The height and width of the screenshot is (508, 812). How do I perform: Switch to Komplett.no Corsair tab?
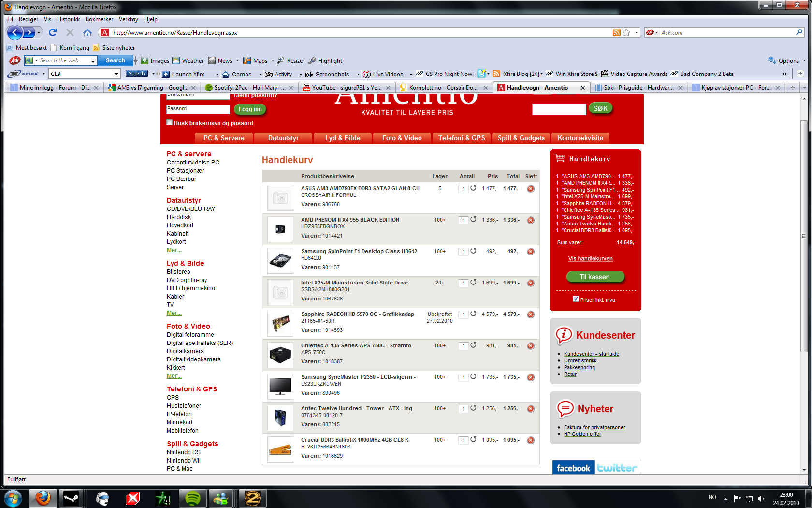pos(443,88)
